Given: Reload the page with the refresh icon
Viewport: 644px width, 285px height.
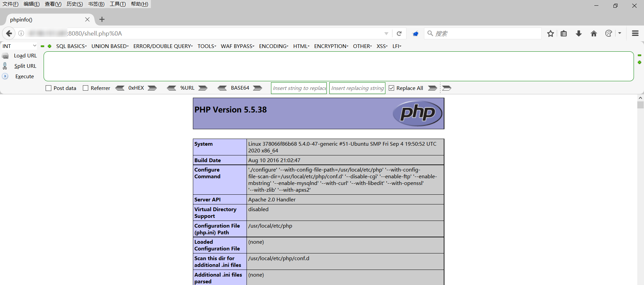Looking at the screenshot, I should (399, 34).
